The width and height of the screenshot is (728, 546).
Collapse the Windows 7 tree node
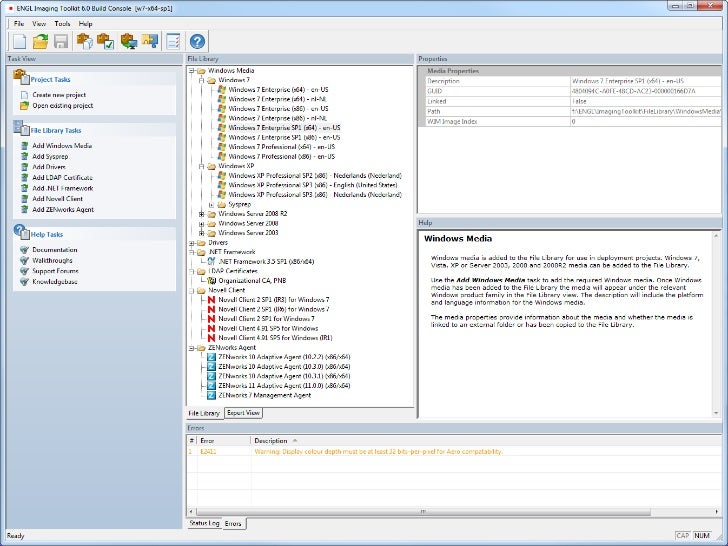click(201, 80)
